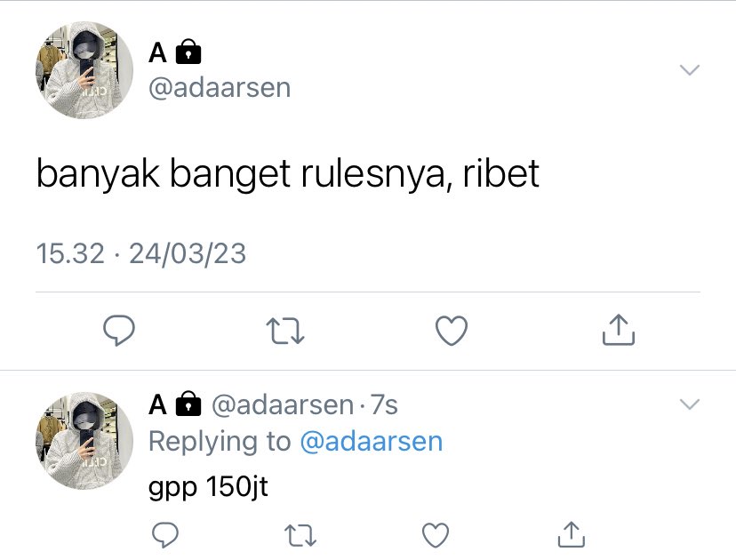Share the main tweet via share icon
This screenshot has height=560, width=736.
pos(618,330)
